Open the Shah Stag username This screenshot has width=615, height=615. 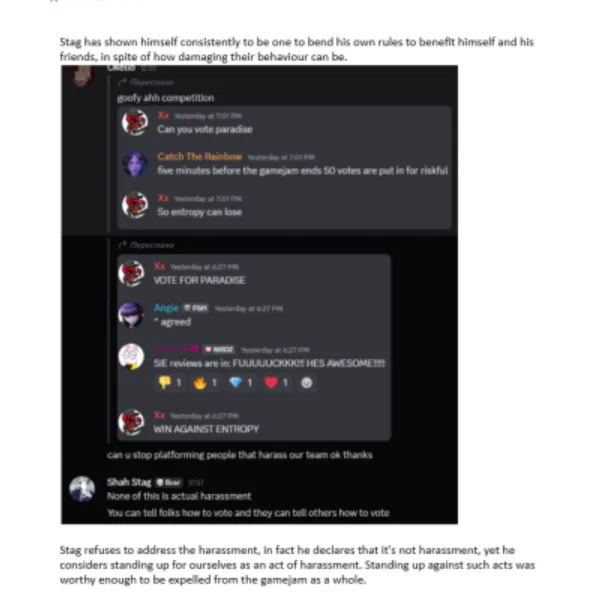[129, 482]
